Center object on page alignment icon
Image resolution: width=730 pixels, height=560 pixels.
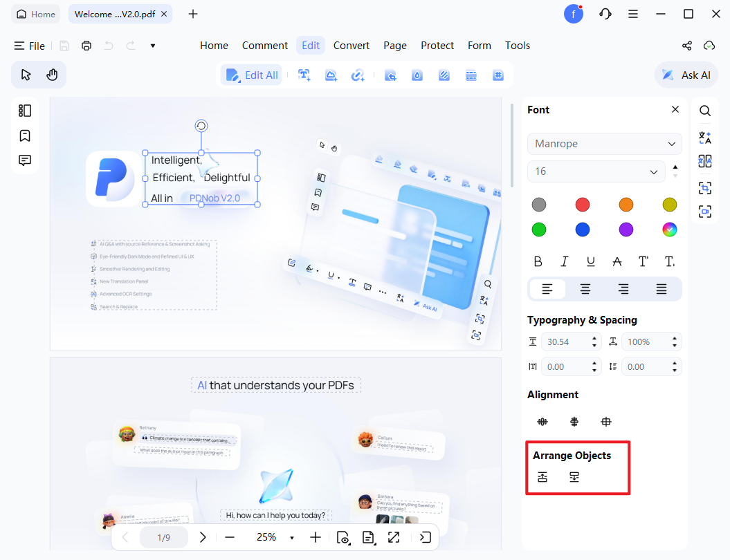[605, 422]
